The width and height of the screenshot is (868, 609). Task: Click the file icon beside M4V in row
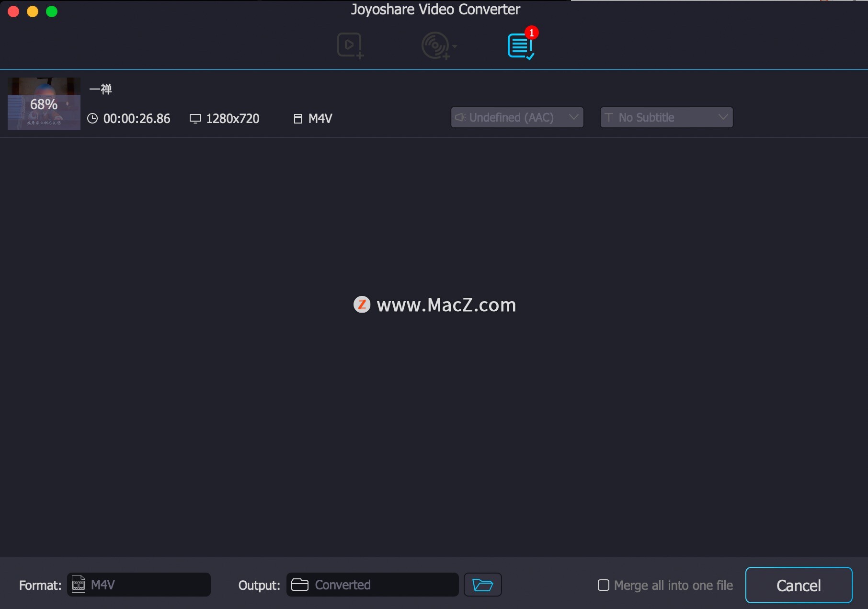click(297, 119)
